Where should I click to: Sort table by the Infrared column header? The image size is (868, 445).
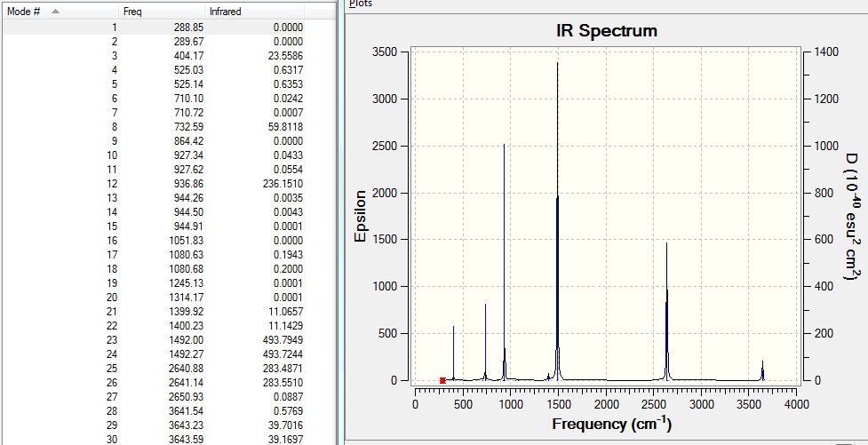[x=255, y=11]
